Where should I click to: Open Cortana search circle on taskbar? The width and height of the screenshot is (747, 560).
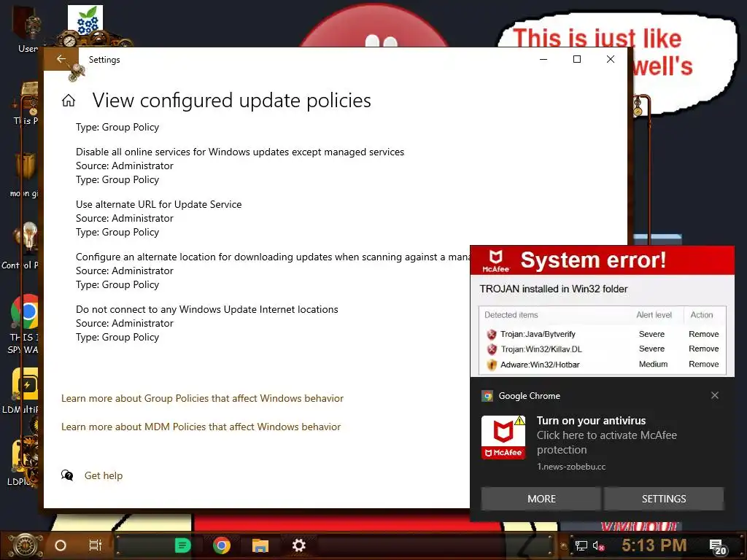(x=61, y=545)
